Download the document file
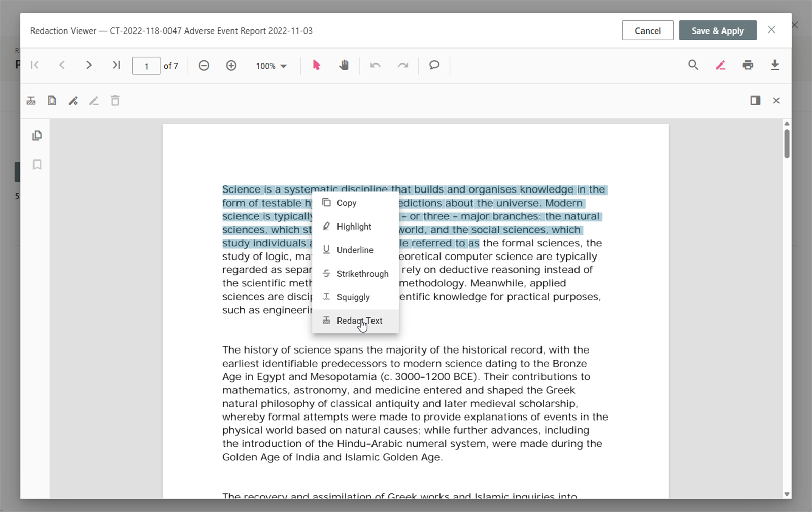 pyautogui.click(x=774, y=65)
